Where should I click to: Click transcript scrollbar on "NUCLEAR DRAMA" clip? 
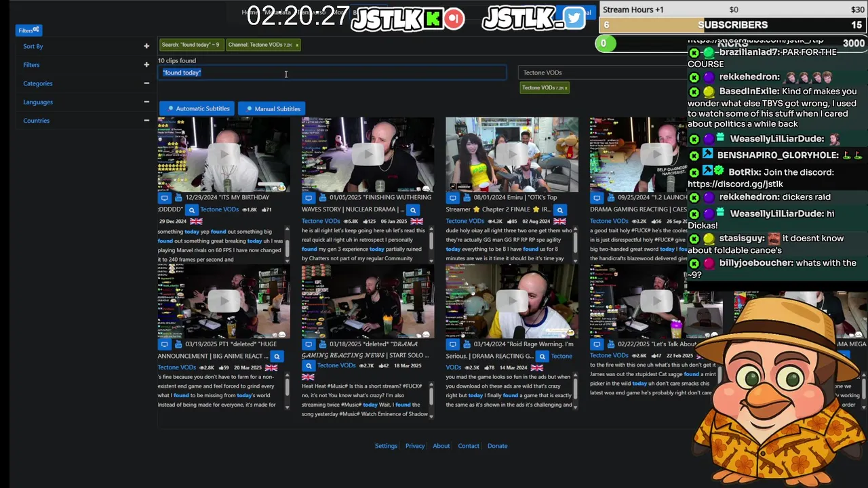point(431,245)
